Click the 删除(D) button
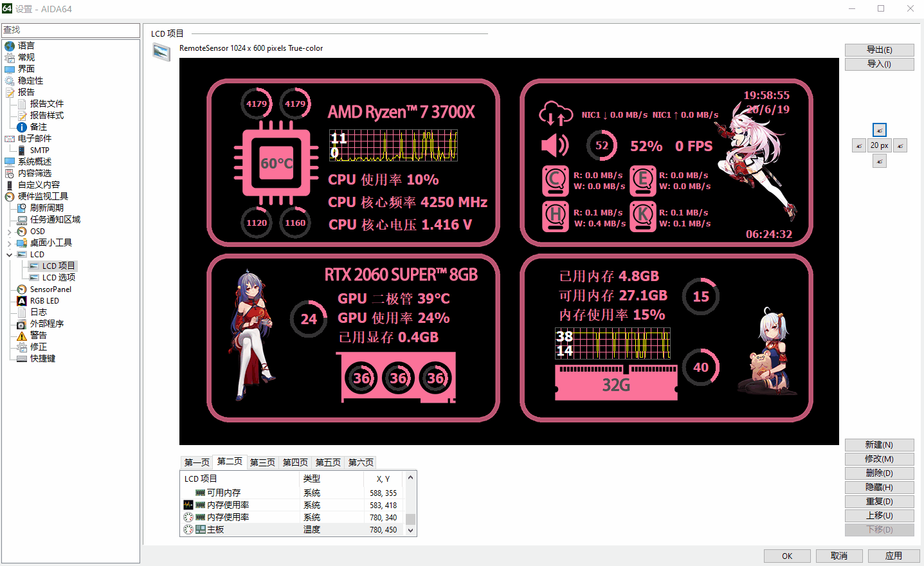The height and width of the screenshot is (566, 924). 879,473
